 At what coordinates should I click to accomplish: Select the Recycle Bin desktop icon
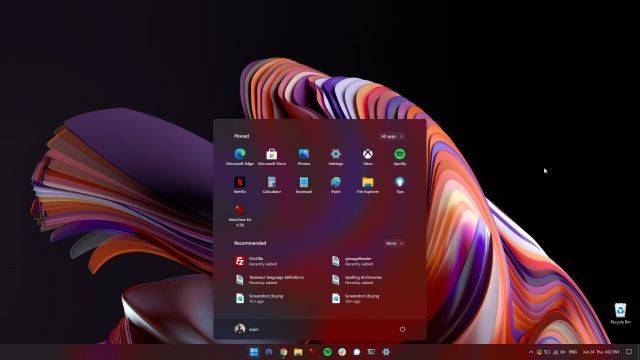click(x=620, y=313)
